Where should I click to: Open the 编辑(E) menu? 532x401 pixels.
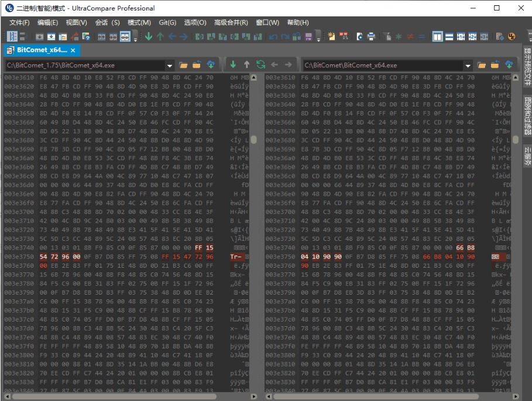[x=48, y=22]
